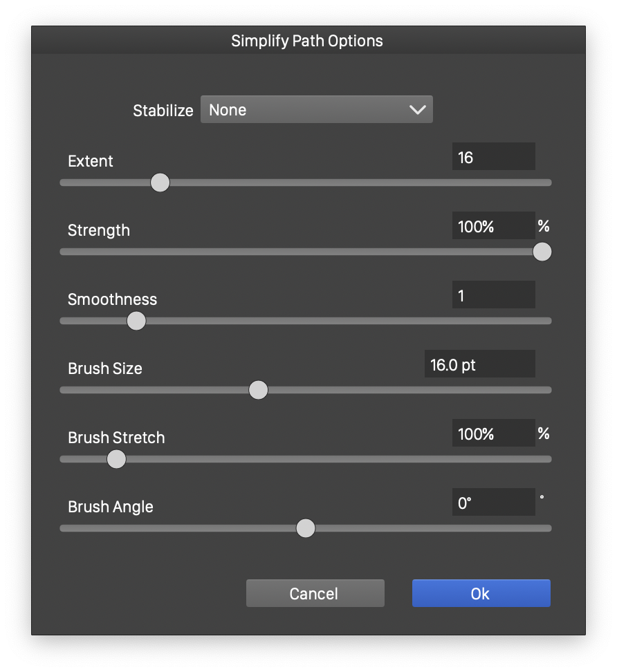Focus the Extent value field
This screenshot has width=617, height=672.
493,157
